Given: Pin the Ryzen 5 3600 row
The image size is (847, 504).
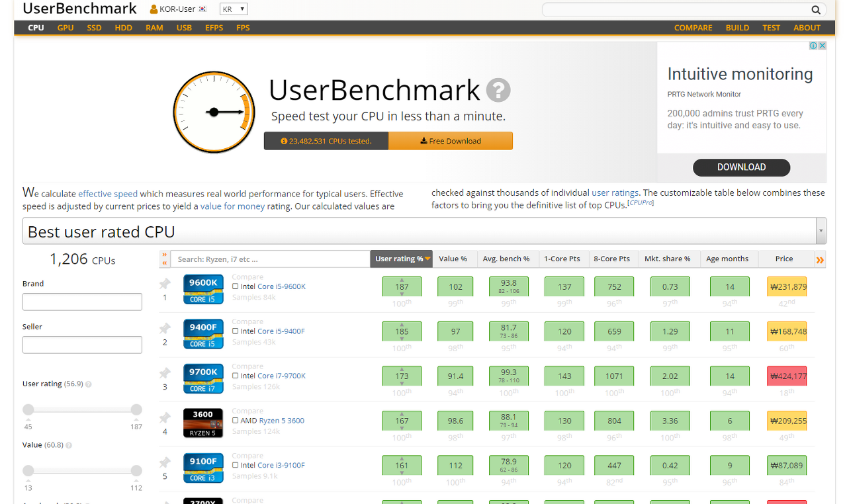Looking at the screenshot, I should point(165,417).
